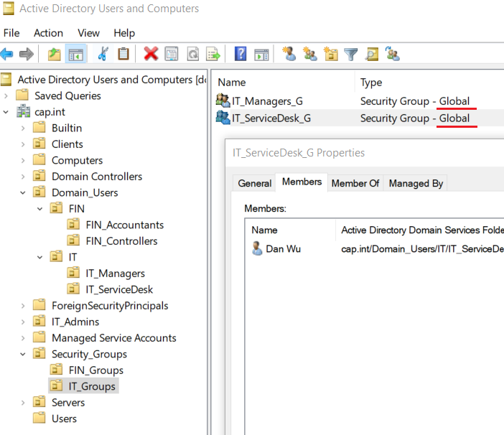Viewport: 504px width, 435px height.
Task: Click the Saved Queries folder icon
Action: [x=22, y=95]
